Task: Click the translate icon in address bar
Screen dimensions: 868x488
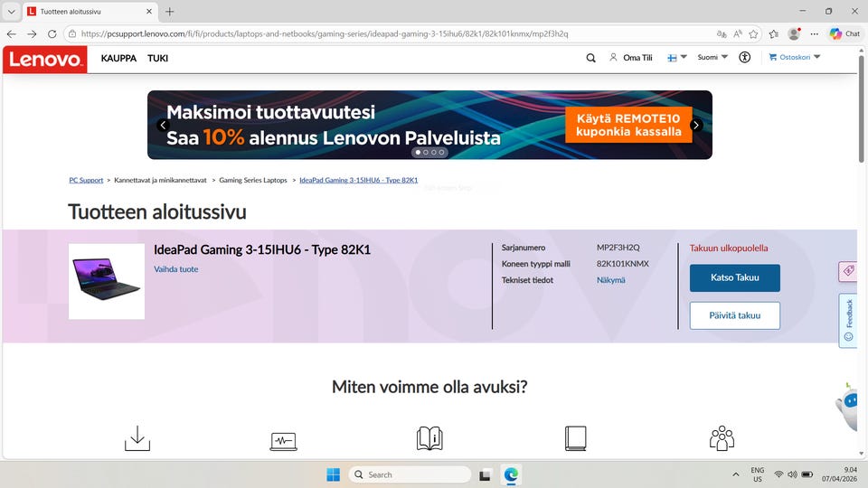Action: tap(722, 33)
